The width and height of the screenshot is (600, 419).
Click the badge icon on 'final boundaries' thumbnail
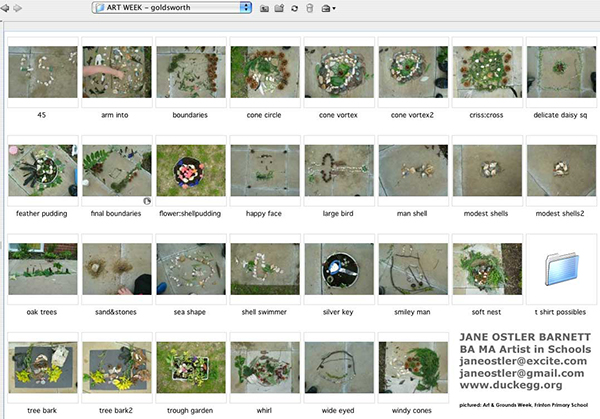click(x=146, y=201)
